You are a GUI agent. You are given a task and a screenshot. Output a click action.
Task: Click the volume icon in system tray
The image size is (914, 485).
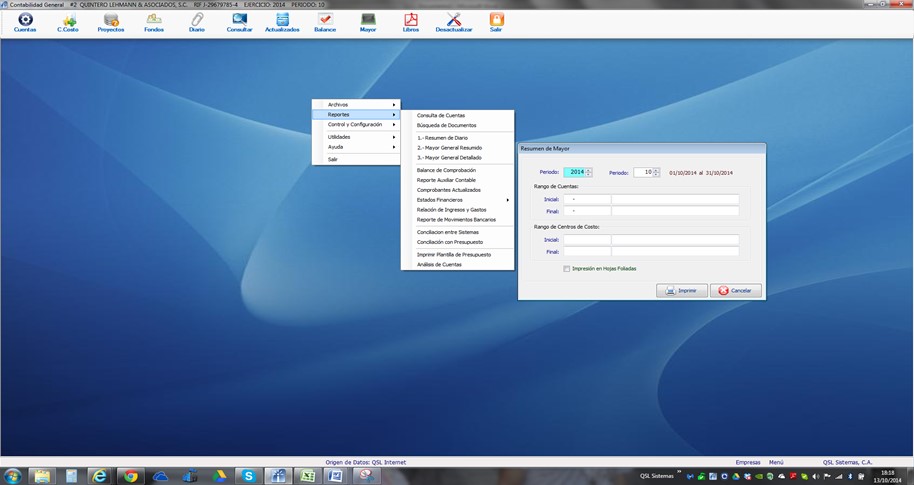click(x=815, y=476)
